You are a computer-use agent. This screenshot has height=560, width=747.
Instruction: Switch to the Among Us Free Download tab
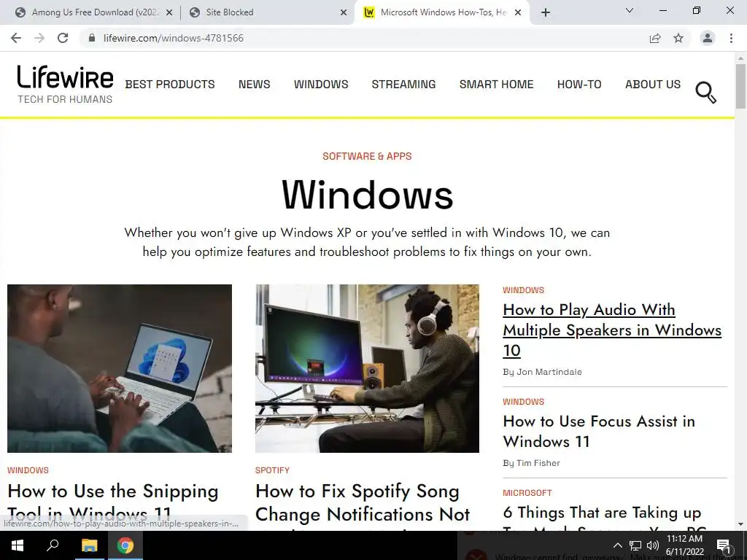click(x=94, y=12)
